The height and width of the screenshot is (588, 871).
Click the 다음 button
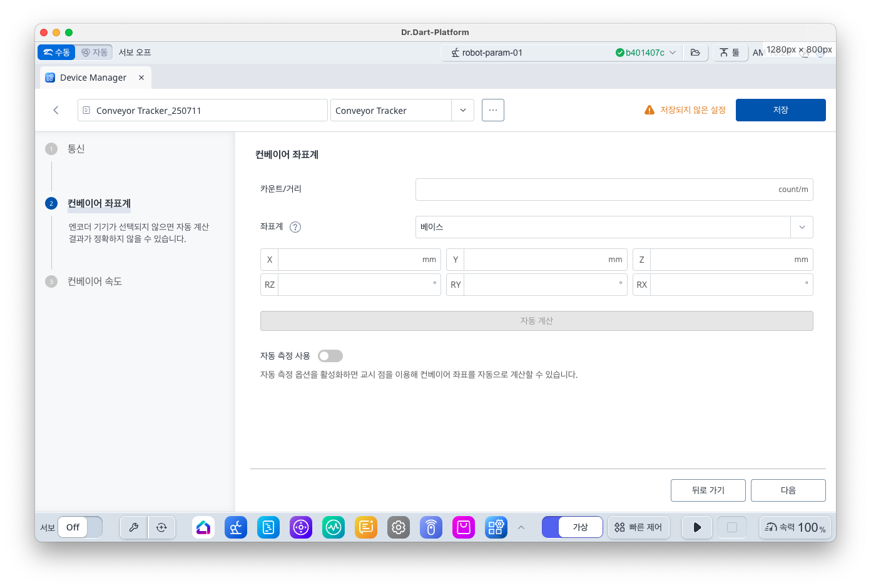tap(788, 490)
